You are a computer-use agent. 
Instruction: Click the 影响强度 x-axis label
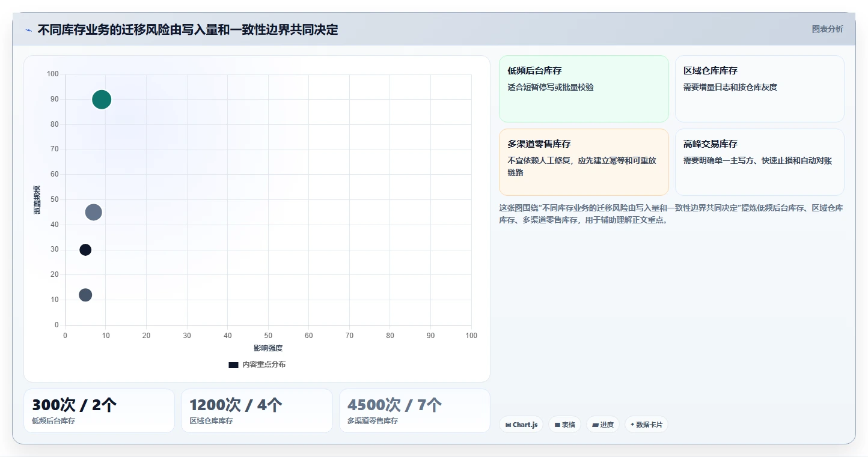point(268,348)
